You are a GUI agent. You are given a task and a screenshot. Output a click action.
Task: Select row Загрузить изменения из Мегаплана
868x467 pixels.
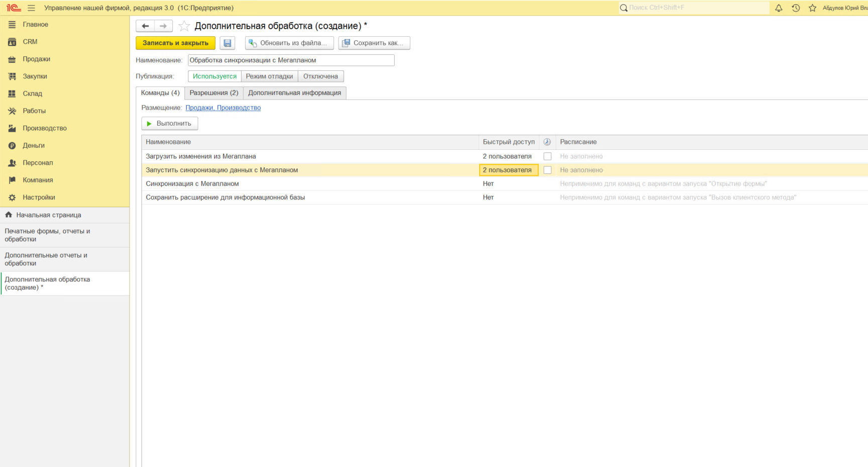pos(505,156)
